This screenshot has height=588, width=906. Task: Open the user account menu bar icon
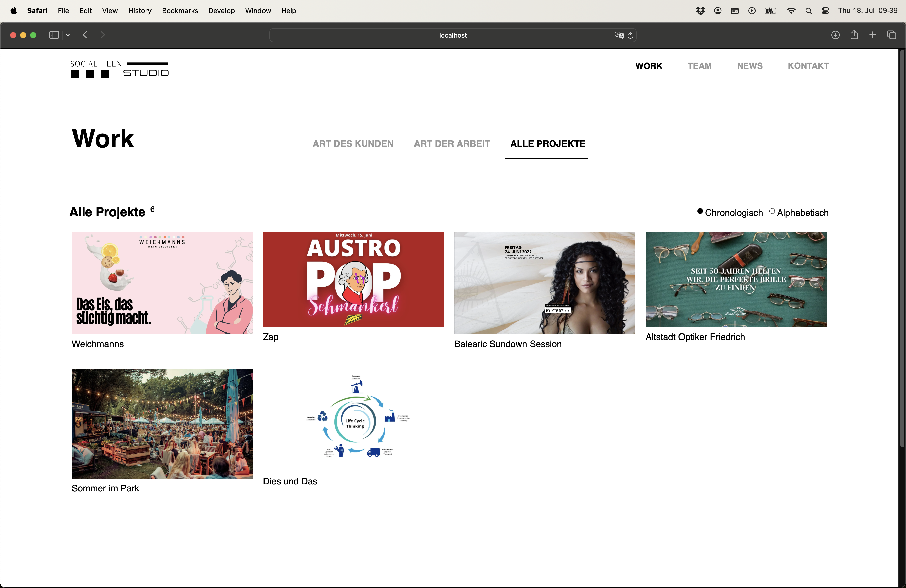click(x=718, y=11)
